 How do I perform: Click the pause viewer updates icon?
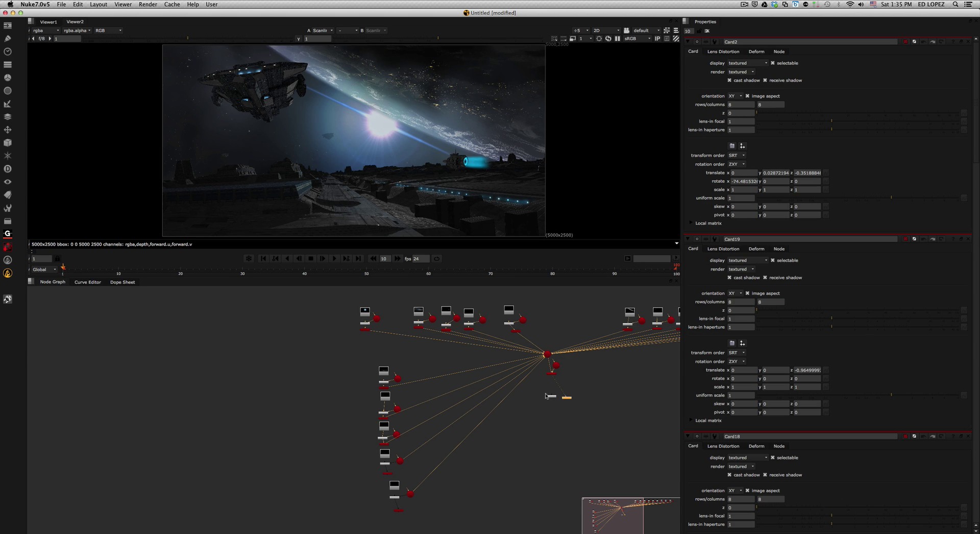tap(618, 38)
